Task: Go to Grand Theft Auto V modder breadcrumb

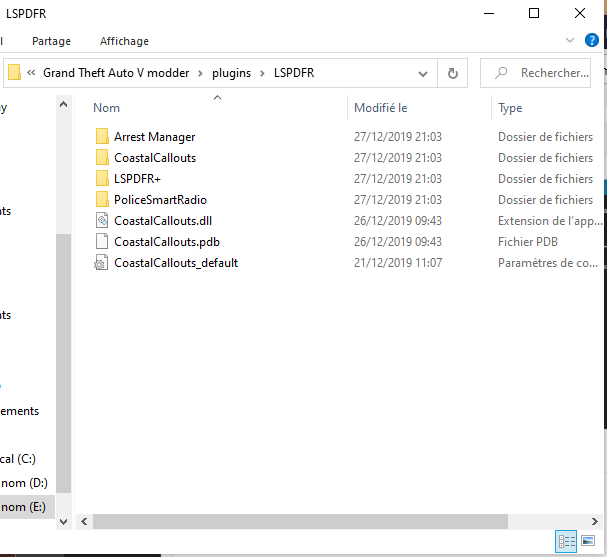Action: pyautogui.click(x=116, y=73)
